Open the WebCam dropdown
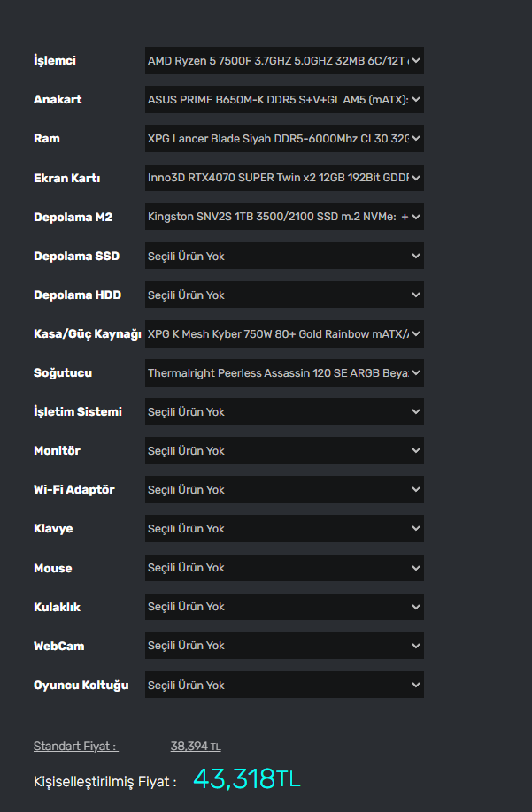The height and width of the screenshot is (812, 532). click(x=284, y=646)
